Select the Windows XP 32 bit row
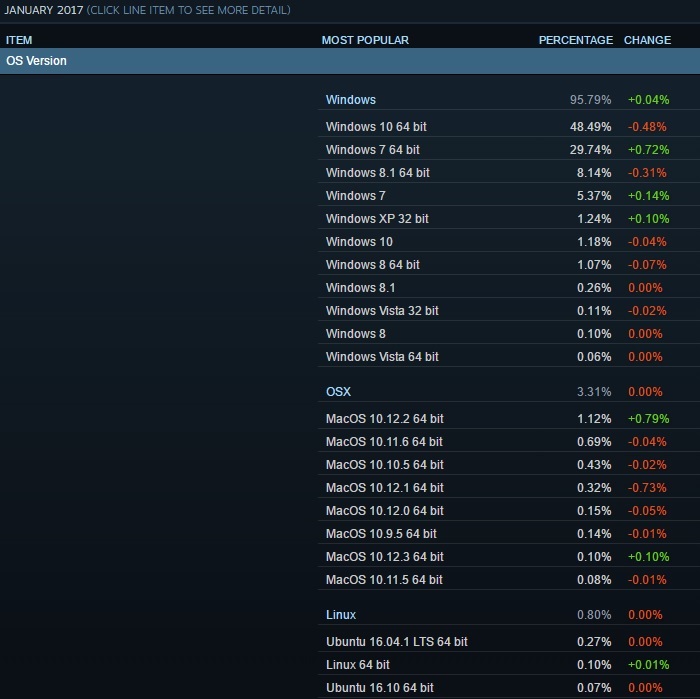 click(508, 219)
